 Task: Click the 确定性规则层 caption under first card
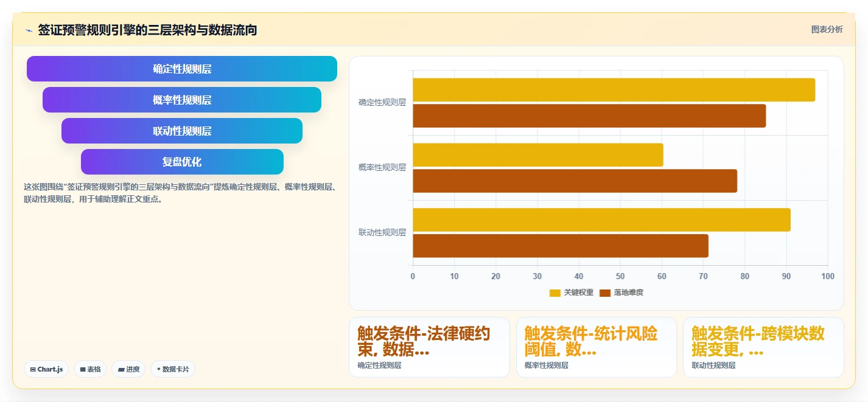tap(379, 366)
